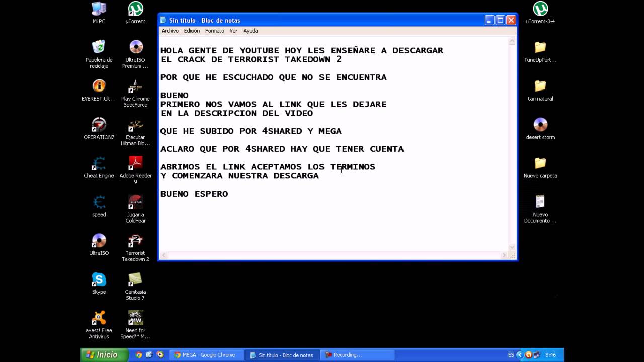Switch to MEGA - Google Chrome taskbar button

[x=205, y=355]
